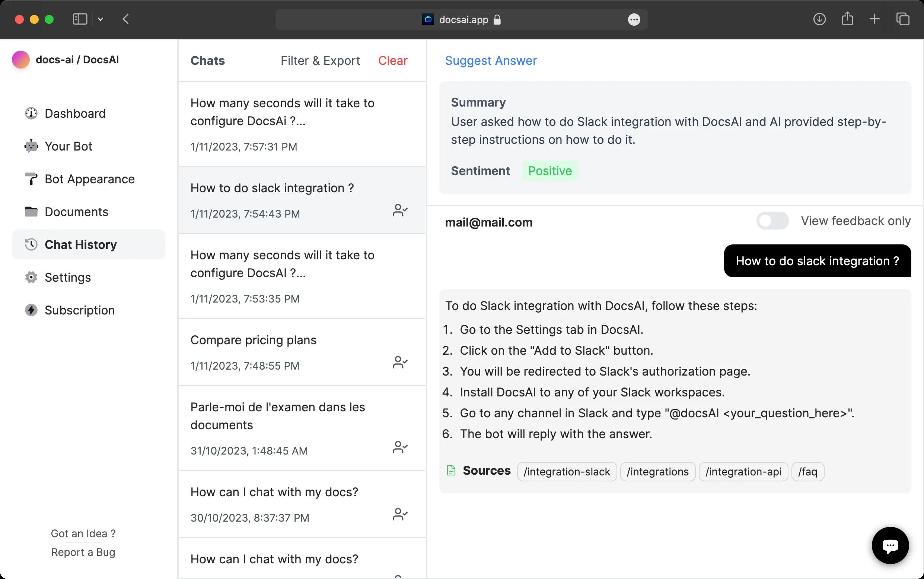The height and width of the screenshot is (579, 924).
Task: Click the Report a Bug link
Action: 83,552
